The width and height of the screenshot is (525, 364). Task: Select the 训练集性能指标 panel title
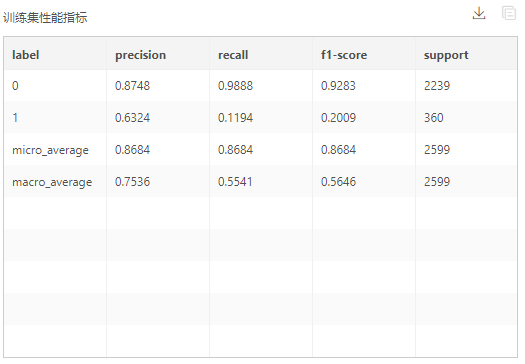[x=45, y=18]
